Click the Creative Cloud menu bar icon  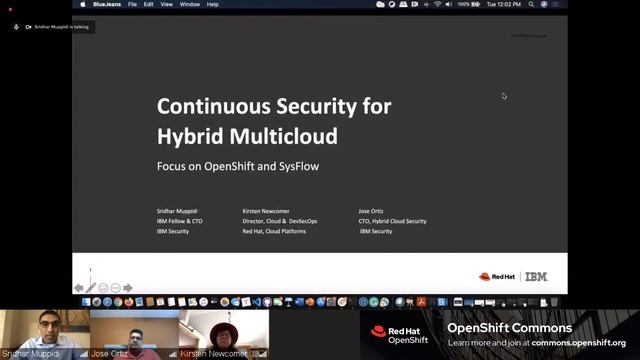click(380, 4)
